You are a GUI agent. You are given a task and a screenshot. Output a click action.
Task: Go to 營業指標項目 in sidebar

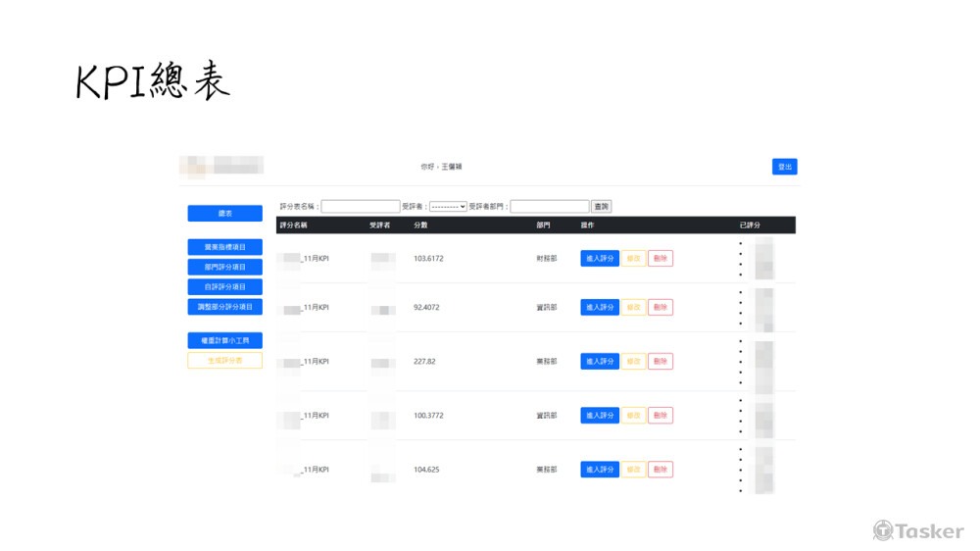224,247
